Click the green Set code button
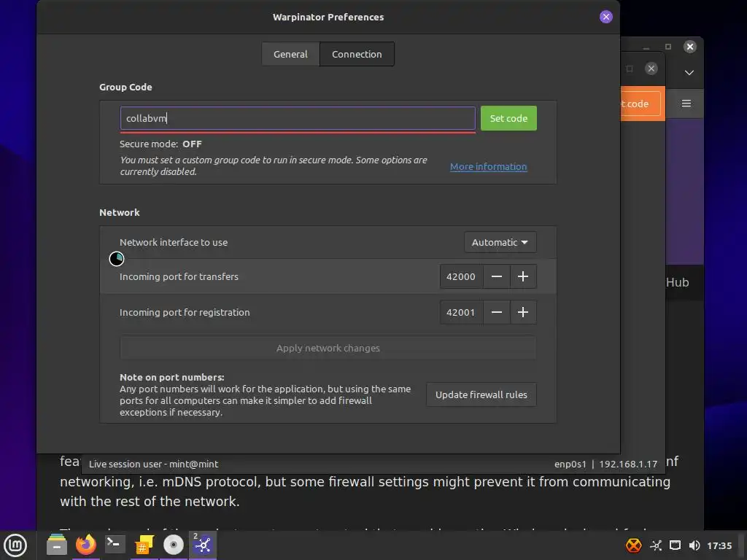 (508, 118)
